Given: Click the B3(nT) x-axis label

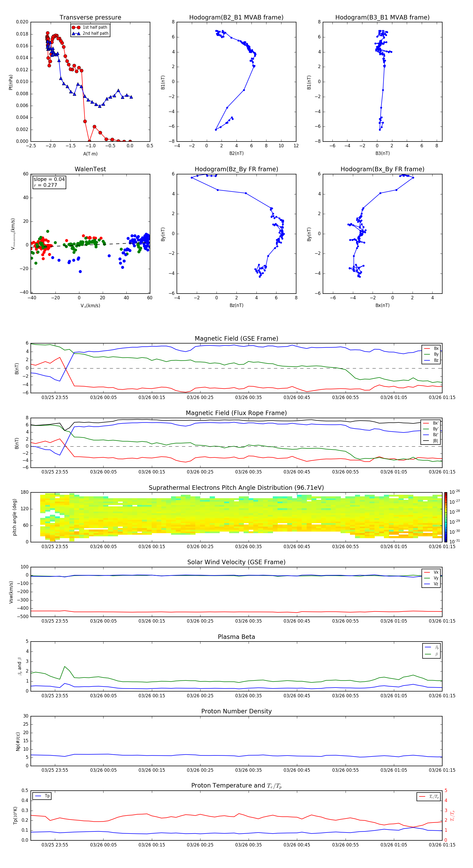Looking at the screenshot, I should tap(382, 153).
